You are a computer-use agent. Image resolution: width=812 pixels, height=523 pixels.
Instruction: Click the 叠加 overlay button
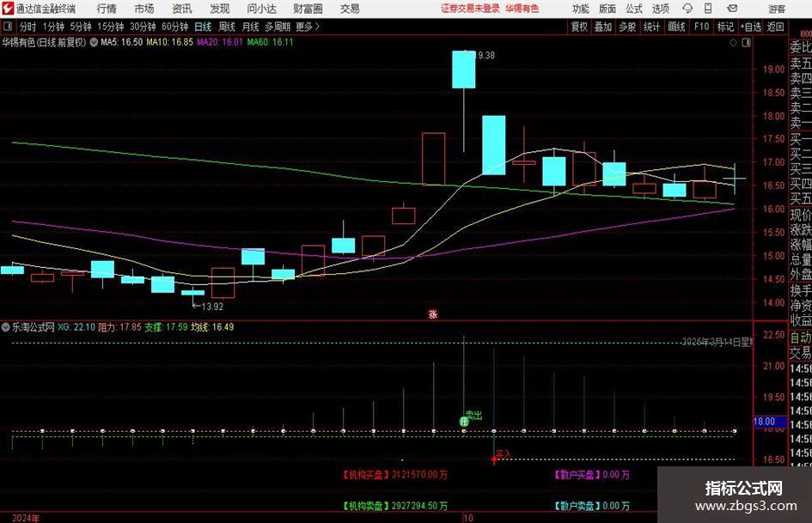pos(603,27)
